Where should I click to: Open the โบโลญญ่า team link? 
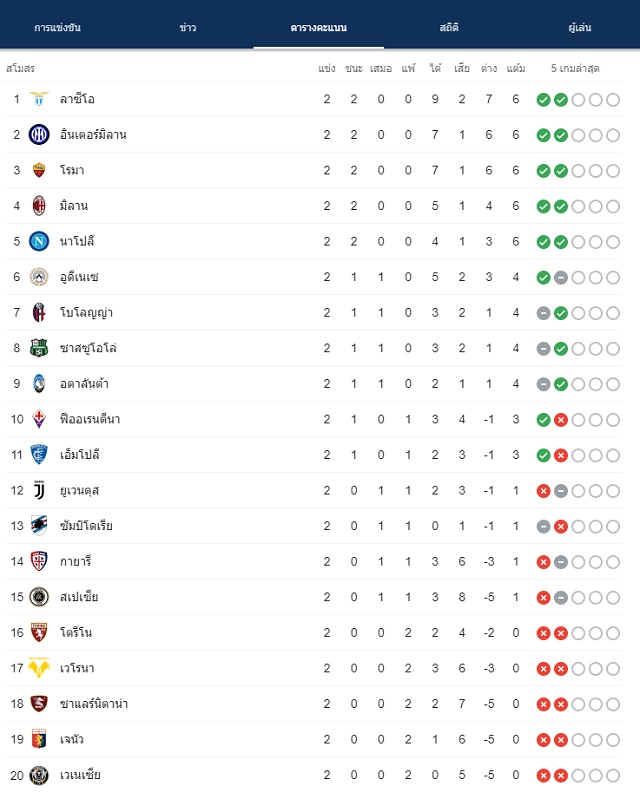tap(86, 313)
